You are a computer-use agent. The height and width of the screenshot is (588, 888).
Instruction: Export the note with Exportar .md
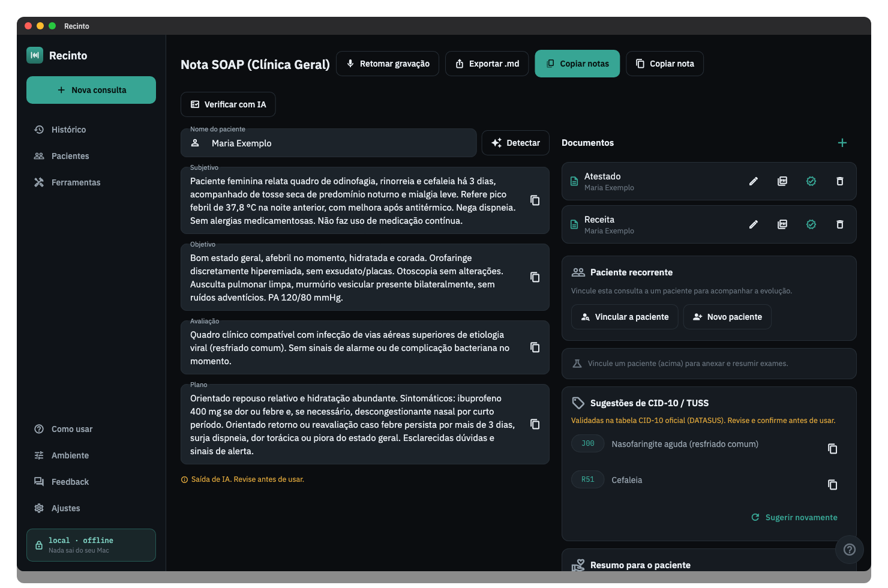(487, 64)
